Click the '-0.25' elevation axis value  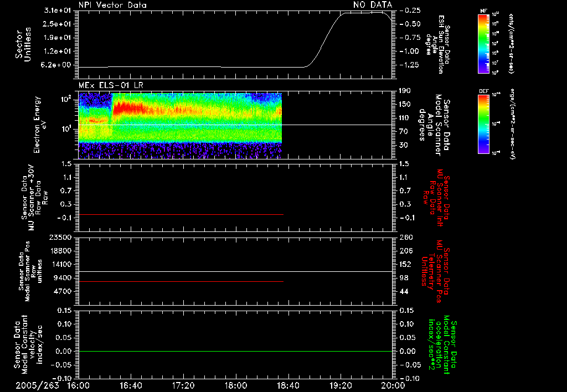[410, 10]
